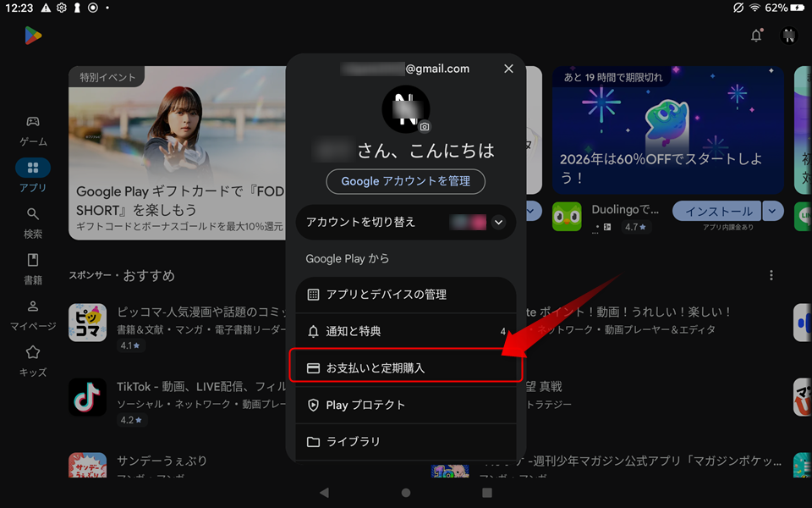Open the ゲーム sidebar section
This screenshot has width=812, height=508.
tap(33, 130)
